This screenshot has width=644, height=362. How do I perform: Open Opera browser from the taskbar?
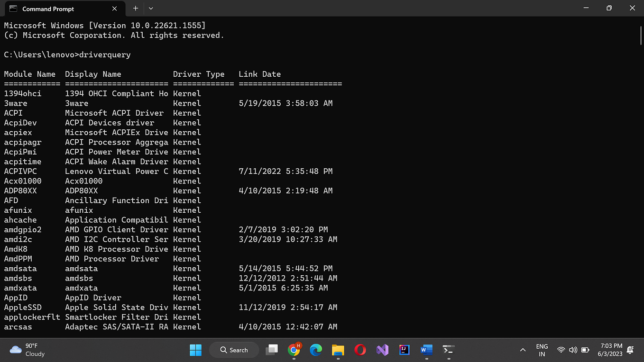click(x=360, y=350)
